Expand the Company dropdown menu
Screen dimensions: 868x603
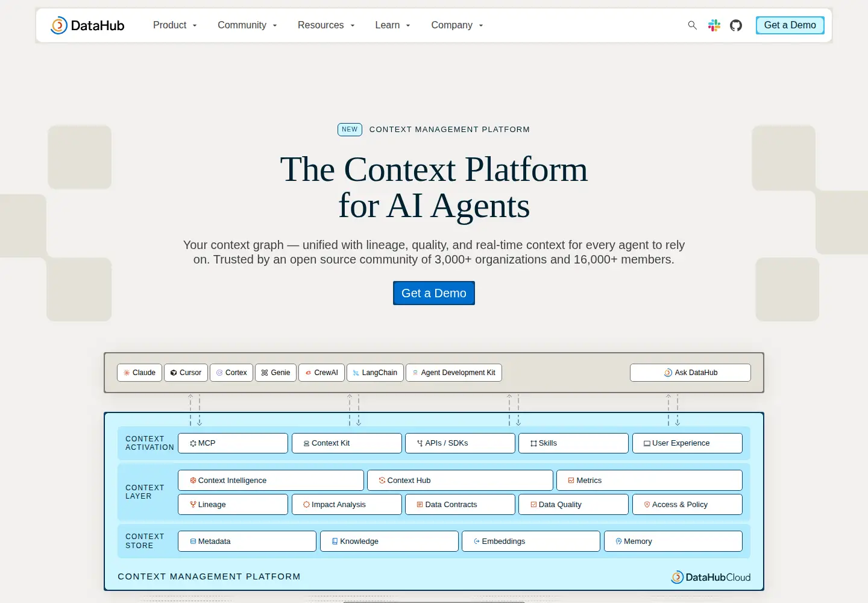pos(457,25)
